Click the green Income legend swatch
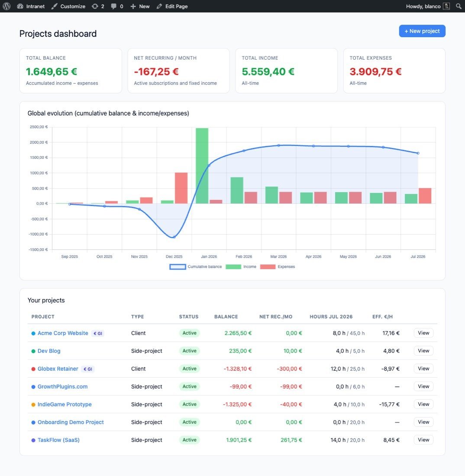This screenshot has height=476, width=465. (x=233, y=267)
